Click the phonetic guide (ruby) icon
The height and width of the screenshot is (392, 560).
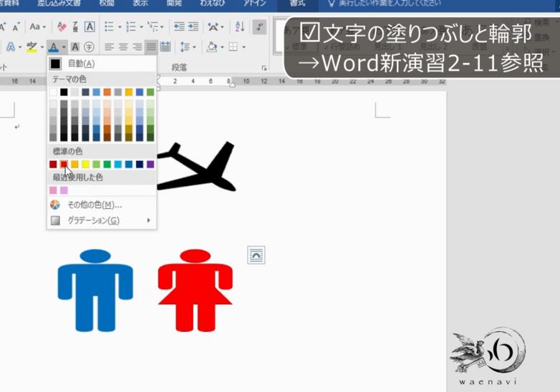click(x=75, y=26)
